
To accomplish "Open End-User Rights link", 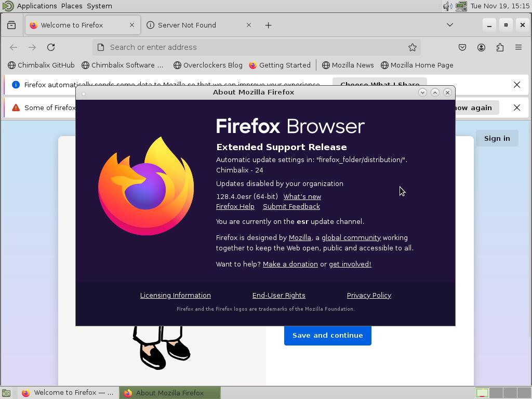I will (x=279, y=296).
